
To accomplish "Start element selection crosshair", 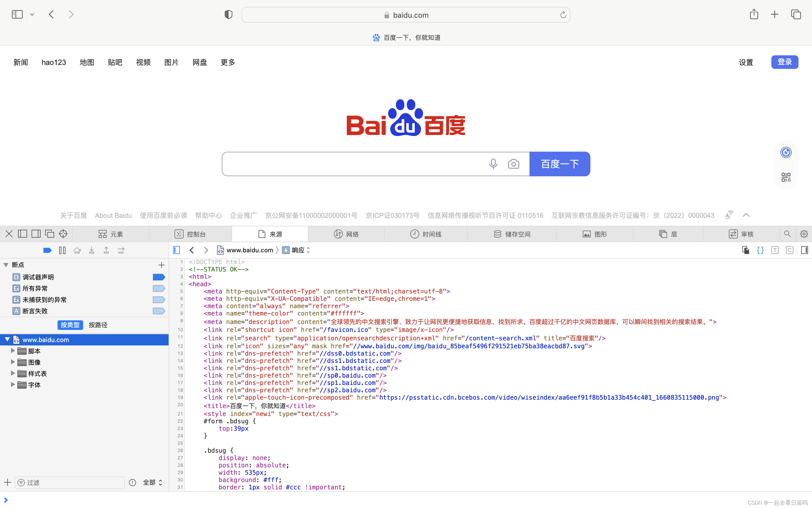I will pos(63,234).
